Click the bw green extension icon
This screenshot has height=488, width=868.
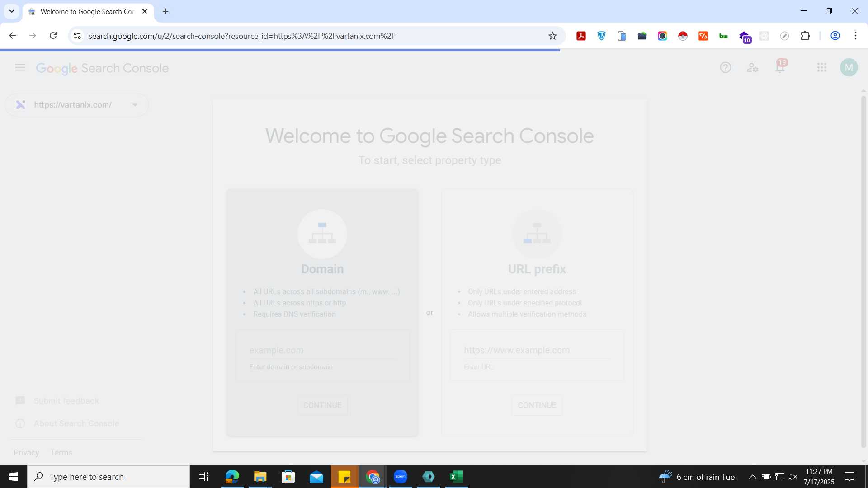pos(723,36)
